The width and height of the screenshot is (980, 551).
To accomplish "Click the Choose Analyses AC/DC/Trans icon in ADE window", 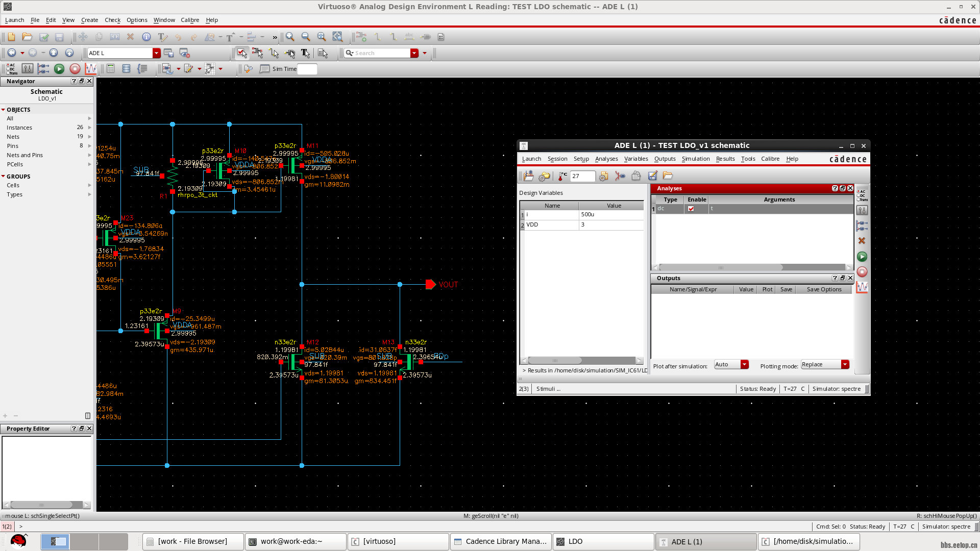I will tap(862, 195).
